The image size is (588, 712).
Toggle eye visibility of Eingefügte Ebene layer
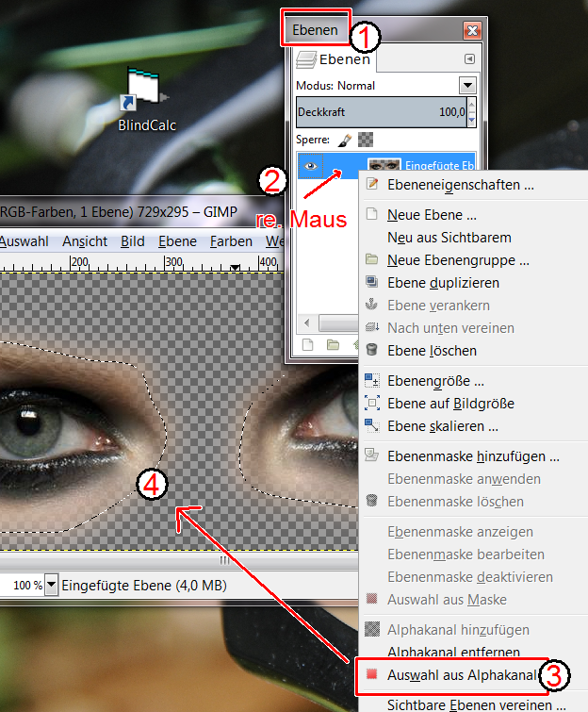point(310,166)
